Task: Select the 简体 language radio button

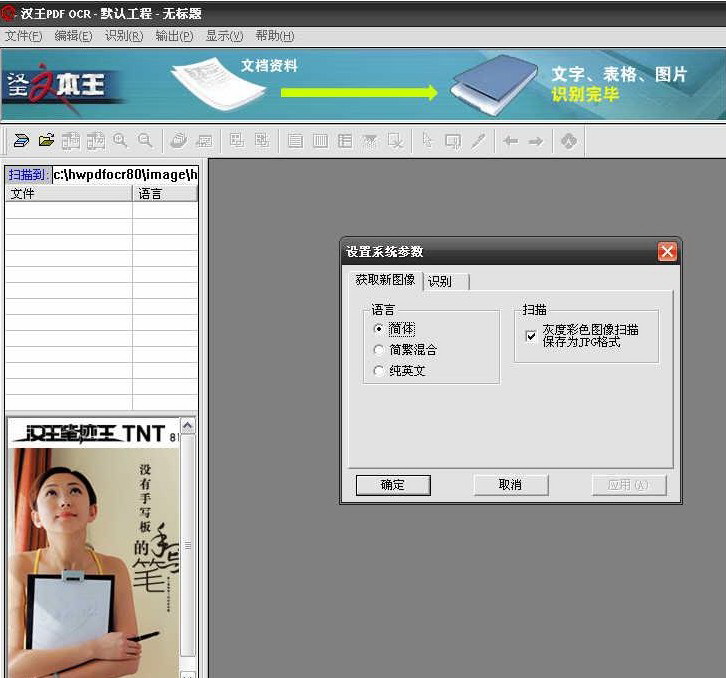Action: (x=379, y=329)
